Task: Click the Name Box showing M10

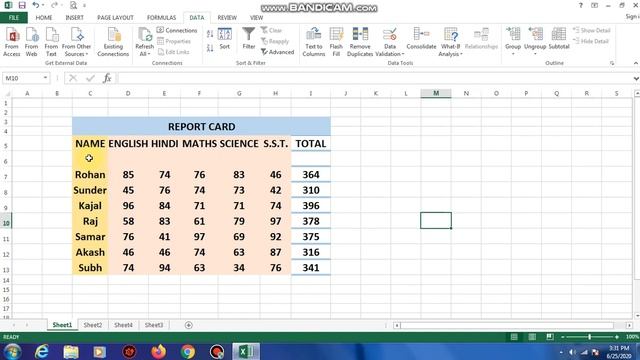Action: point(22,78)
